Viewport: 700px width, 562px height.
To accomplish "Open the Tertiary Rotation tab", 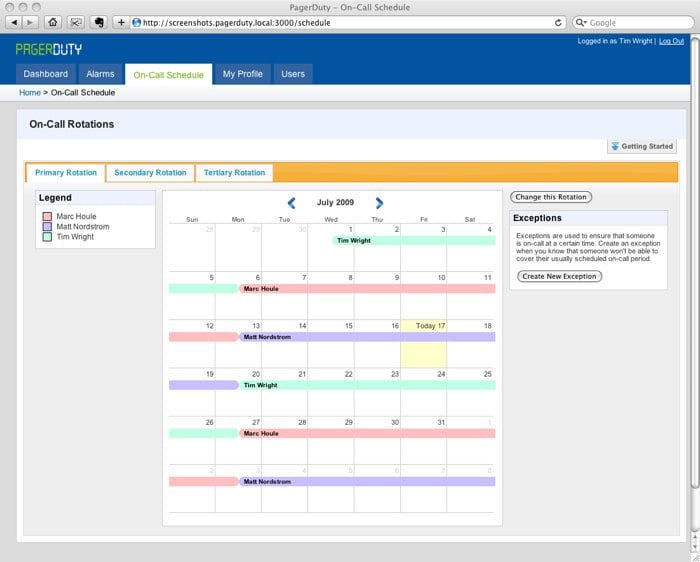I will 234,173.
